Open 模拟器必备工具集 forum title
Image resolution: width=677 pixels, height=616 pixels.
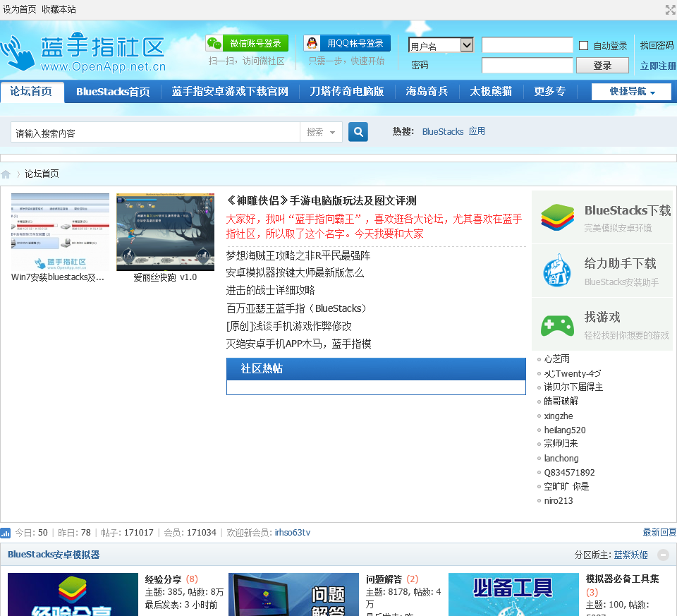coord(622,579)
